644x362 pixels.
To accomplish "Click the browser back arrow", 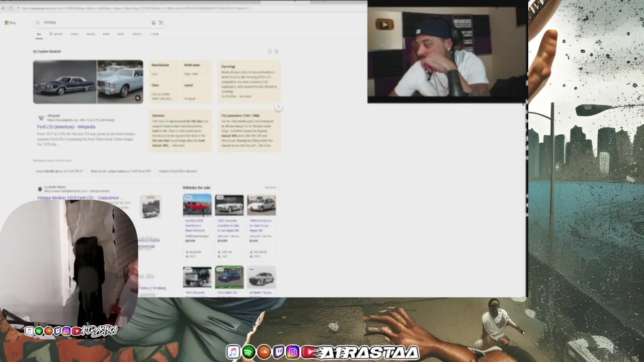I will 5,8.
